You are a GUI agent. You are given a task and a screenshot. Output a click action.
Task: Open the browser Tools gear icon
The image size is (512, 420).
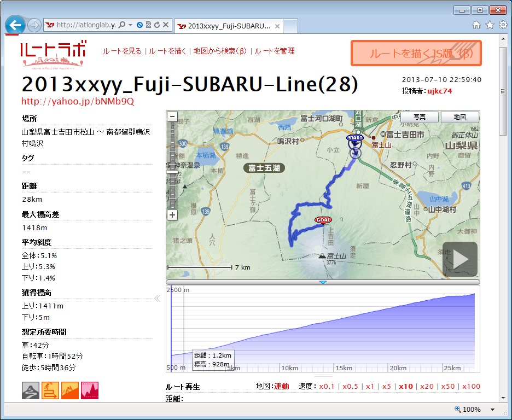(503, 25)
